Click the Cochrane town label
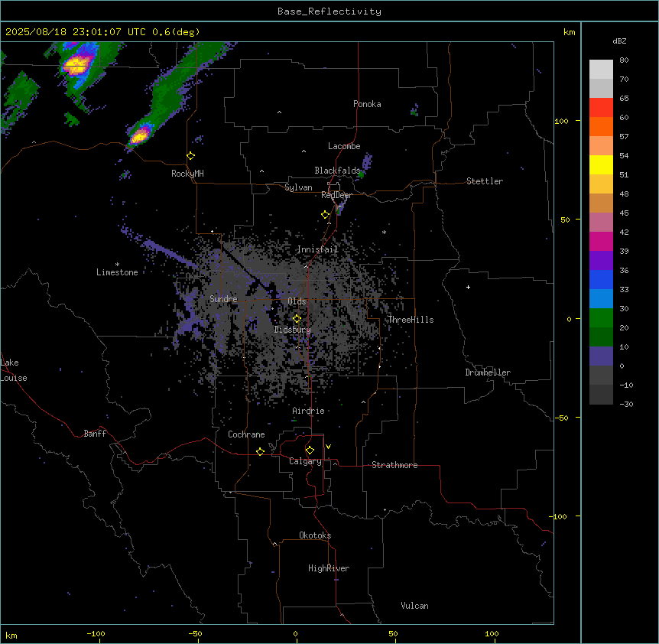 (246, 434)
